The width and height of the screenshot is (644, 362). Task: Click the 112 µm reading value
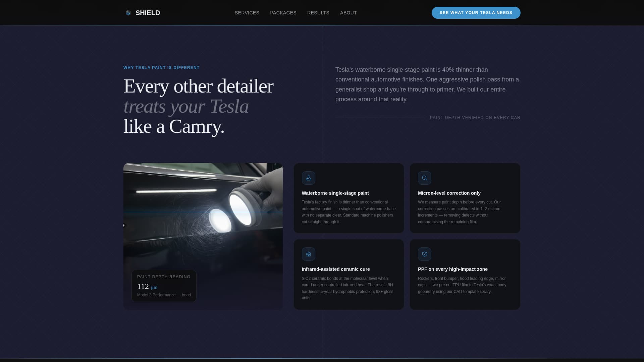click(147, 287)
